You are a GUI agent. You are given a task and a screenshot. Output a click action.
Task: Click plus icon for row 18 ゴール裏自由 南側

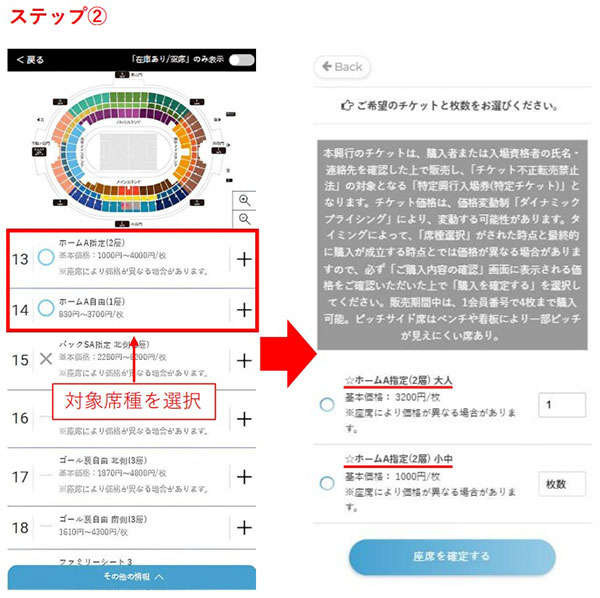(x=244, y=528)
